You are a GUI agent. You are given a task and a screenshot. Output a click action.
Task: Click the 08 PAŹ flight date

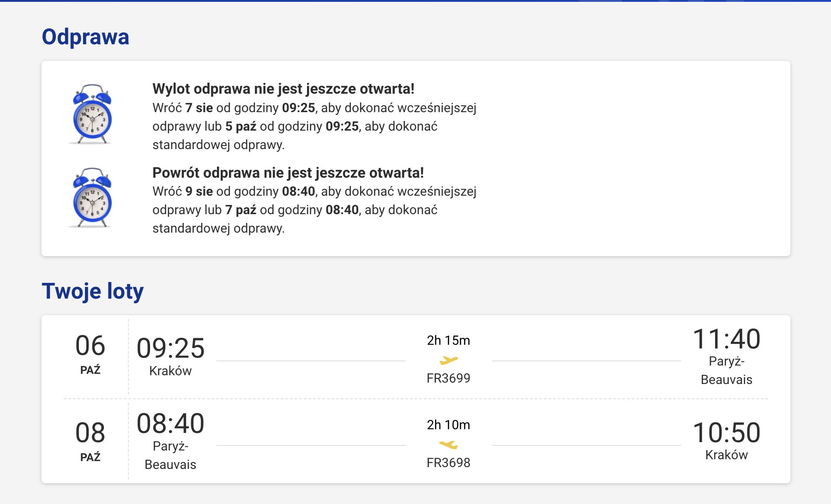point(90,440)
